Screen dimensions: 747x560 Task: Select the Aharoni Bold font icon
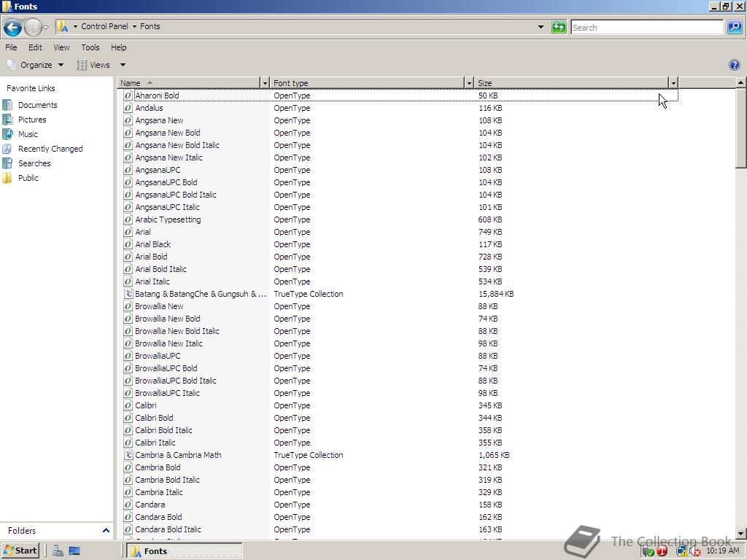(128, 96)
